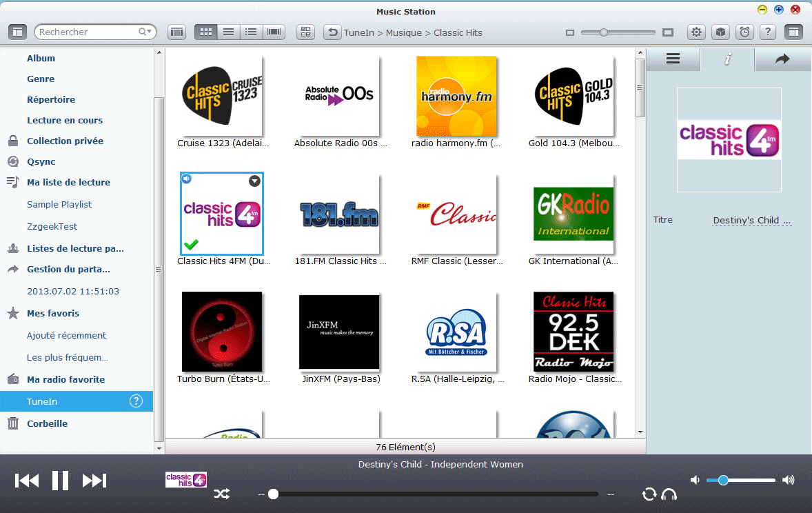The width and height of the screenshot is (812, 513).
Task: Open the info tab in right panel
Action: pos(728,59)
